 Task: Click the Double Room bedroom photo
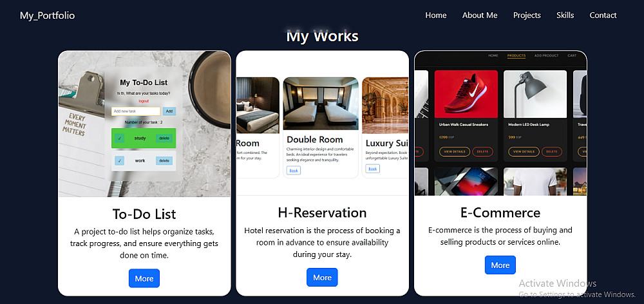point(321,104)
